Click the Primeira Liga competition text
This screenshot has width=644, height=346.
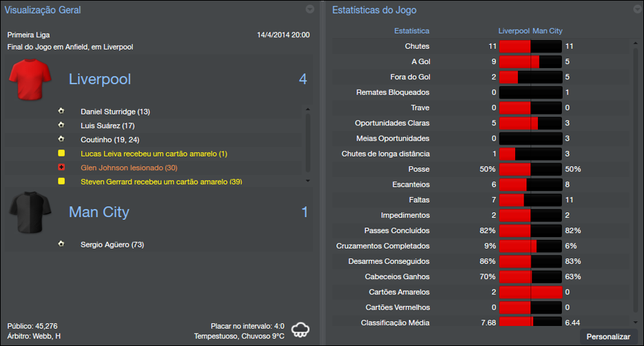(x=28, y=34)
